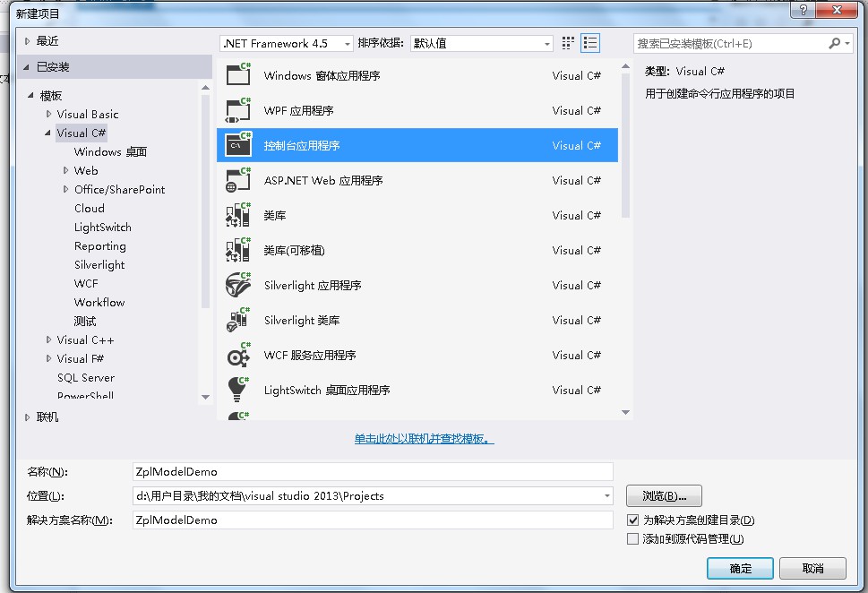
Task: Select the LightSwitch 桌面应用程序 text
Action: tap(327, 390)
